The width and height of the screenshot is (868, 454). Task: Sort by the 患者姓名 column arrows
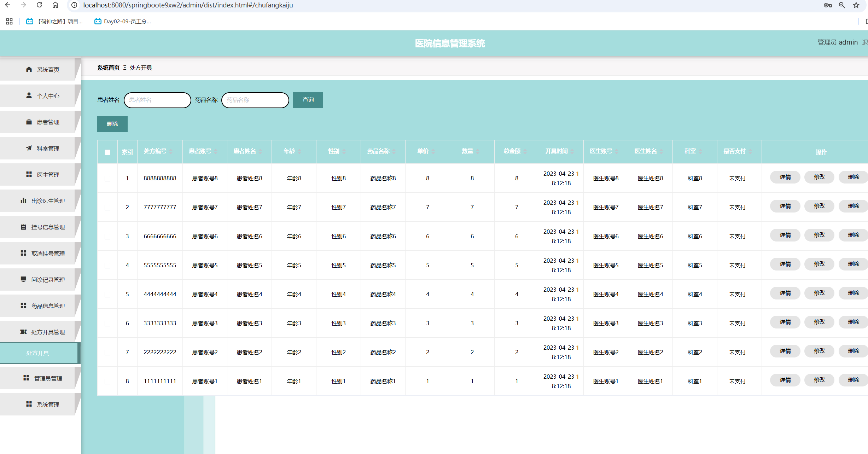tap(260, 152)
